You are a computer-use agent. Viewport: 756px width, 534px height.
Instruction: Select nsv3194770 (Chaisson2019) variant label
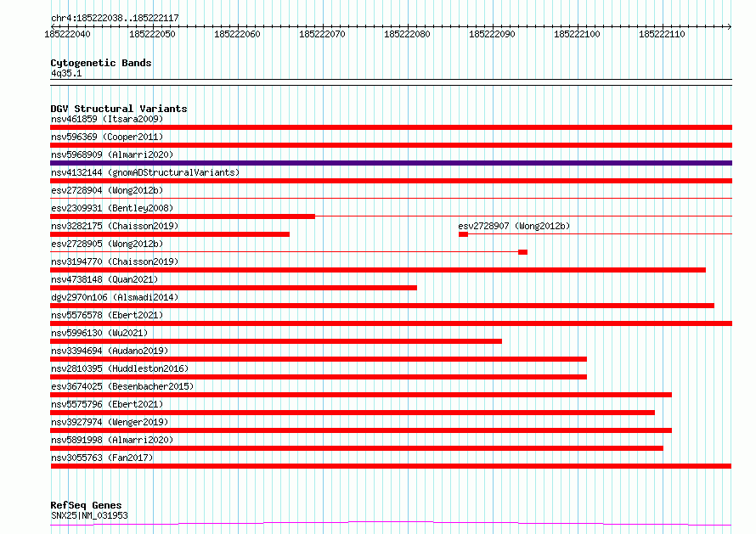point(115,261)
